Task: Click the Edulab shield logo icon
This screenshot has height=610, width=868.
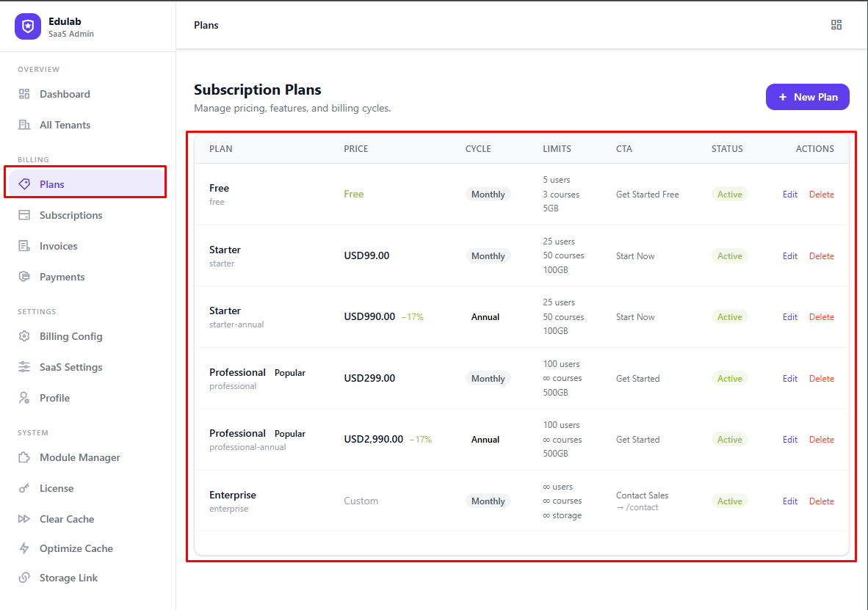Action: click(x=28, y=26)
